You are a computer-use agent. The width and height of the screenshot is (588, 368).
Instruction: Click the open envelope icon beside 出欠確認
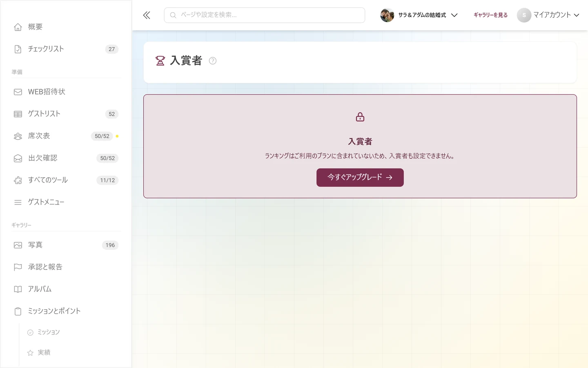pyautogui.click(x=18, y=158)
